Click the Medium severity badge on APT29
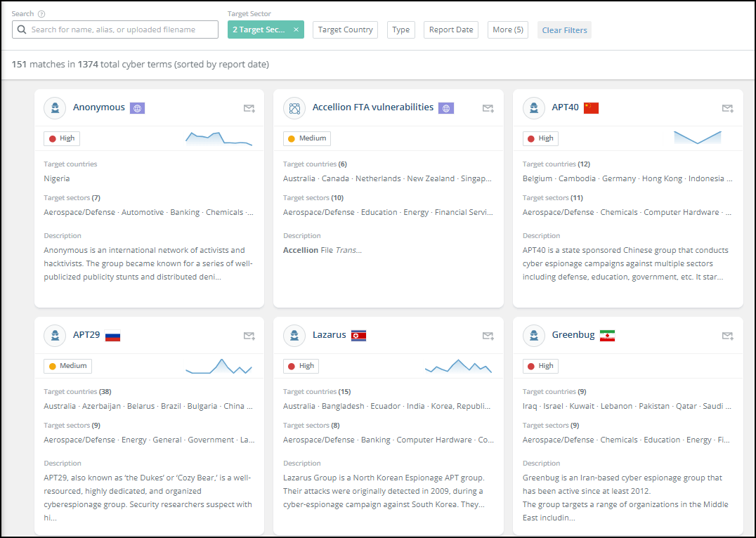This screenshot has height=538, width=756. point(68,366)
